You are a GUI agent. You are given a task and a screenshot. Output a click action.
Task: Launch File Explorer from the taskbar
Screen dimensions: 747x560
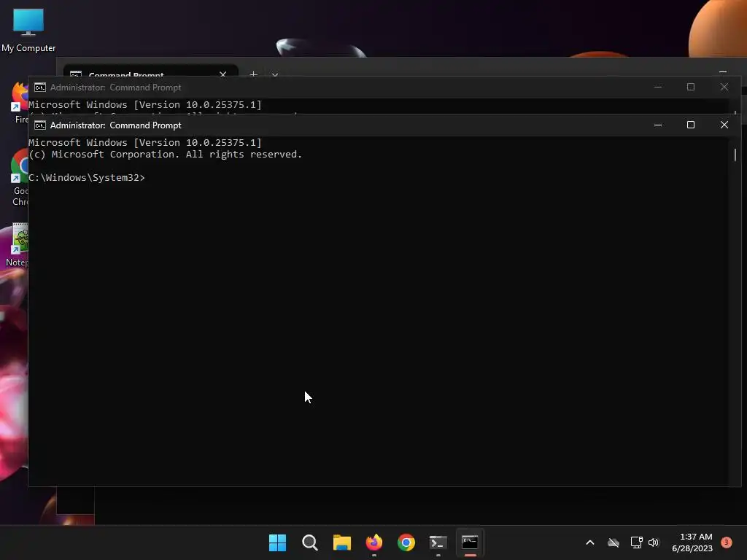[x=341, y=542]
